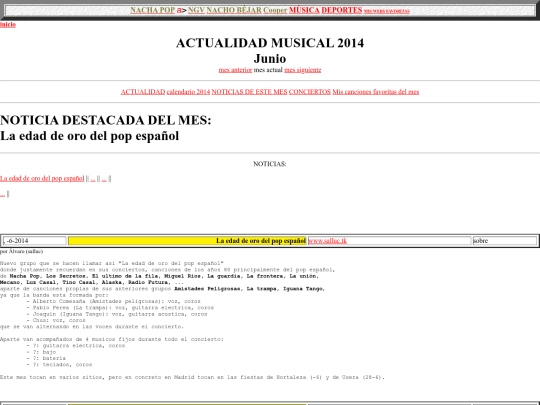Open the small 'mis webs favoritas' link
Viewport: 540px width, 405px height.
tap(387, 11)
